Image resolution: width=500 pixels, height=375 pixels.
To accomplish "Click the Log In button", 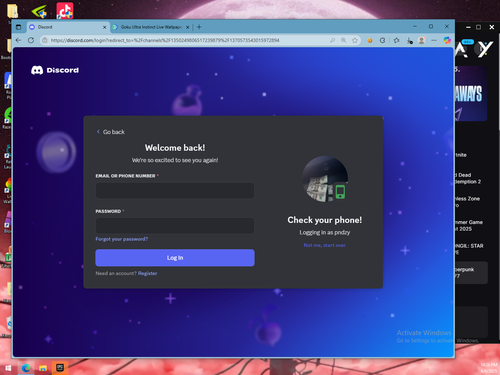I will [x=175, y=258].
